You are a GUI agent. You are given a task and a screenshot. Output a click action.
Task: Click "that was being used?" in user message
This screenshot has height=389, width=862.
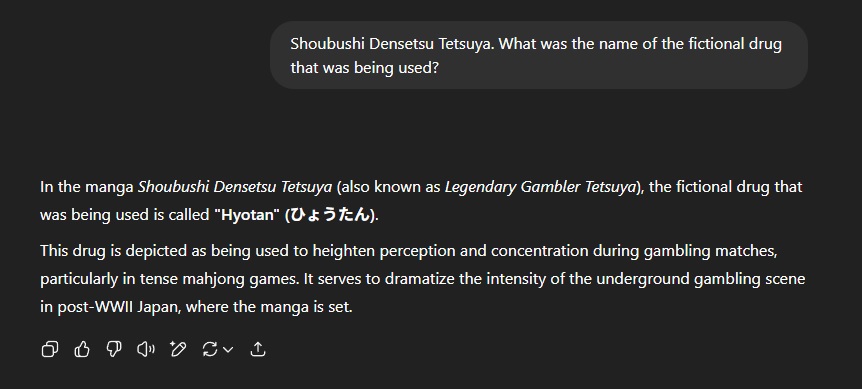[x=364, y=68]
